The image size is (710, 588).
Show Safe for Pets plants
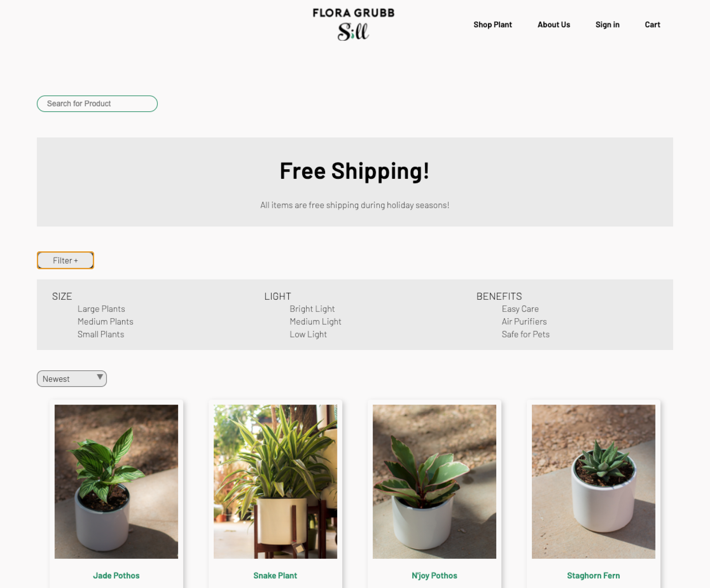(x=525, y=334)
